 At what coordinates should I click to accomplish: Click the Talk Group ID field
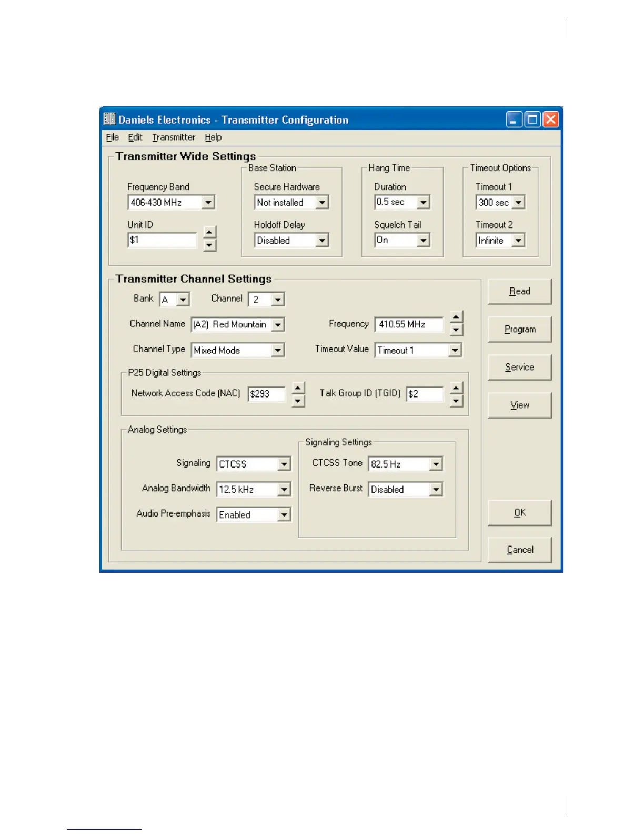pos(425,394)
